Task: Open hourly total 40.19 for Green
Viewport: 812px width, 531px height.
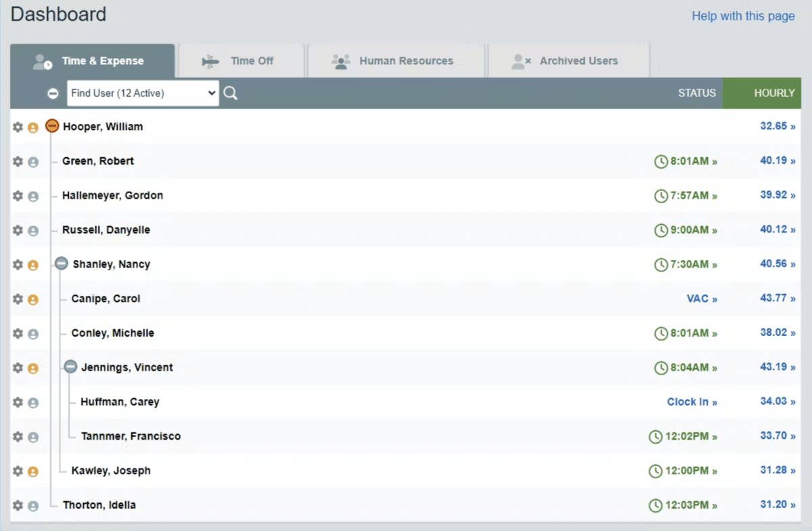Action: point(777,161)
